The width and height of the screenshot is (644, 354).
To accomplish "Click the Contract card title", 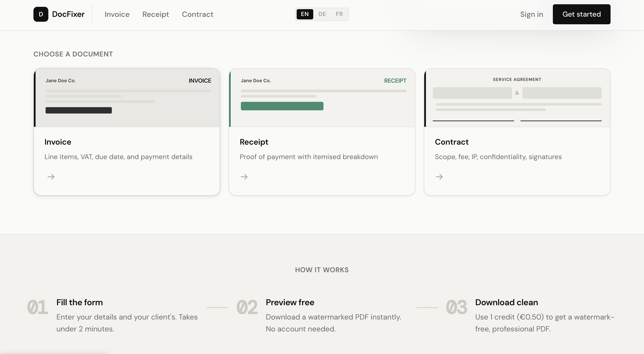I will [x=451, y=142].
